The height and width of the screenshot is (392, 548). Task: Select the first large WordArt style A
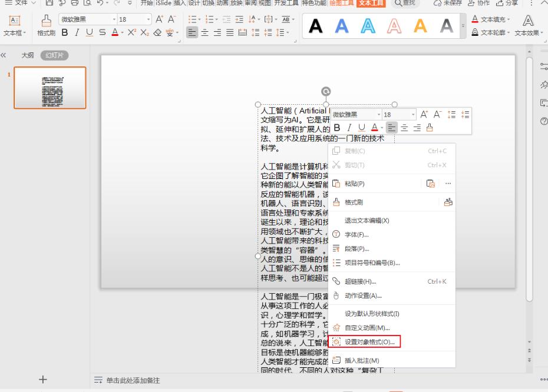coord(316,26)
